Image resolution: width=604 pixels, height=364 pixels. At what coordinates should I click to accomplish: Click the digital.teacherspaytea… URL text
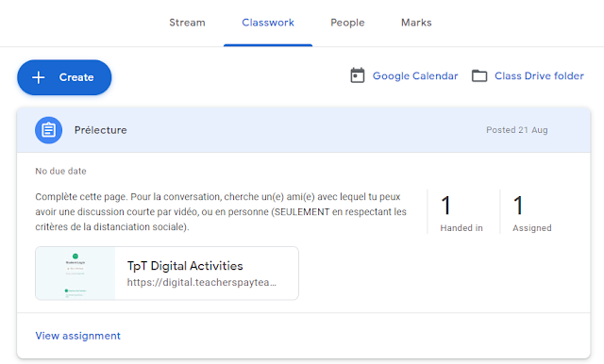coord(202,282)
